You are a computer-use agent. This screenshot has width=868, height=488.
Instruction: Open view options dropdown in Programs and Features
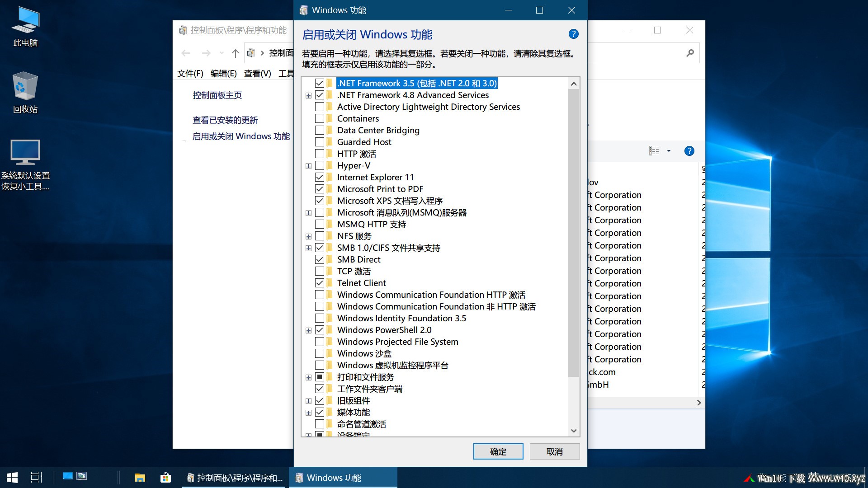pyautogui.click(x=669, y=151)
